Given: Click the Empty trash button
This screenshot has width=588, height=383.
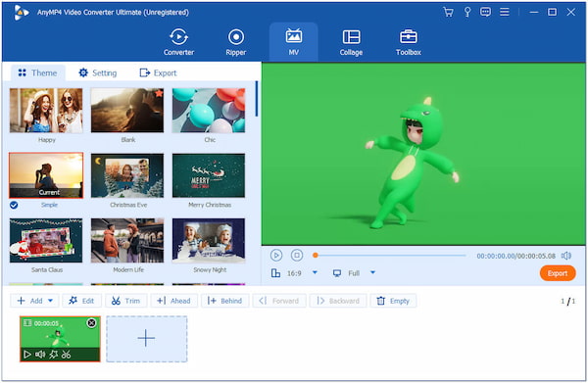Looking at the screenshot, I should (393, 301).
